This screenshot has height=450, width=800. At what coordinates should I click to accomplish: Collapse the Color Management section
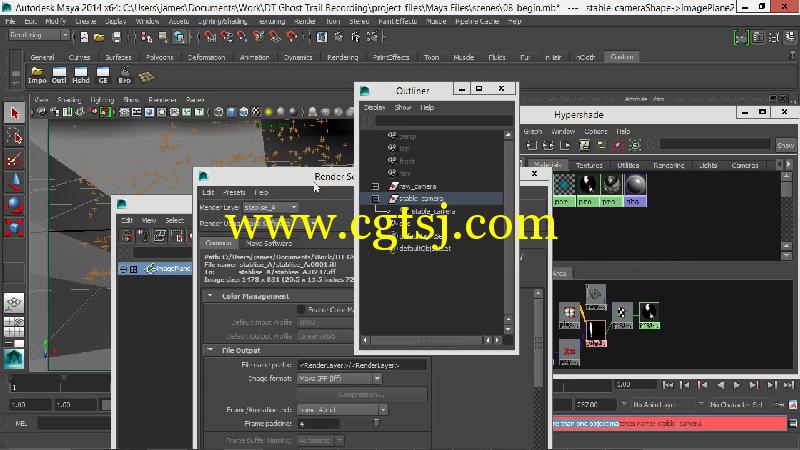210,296
